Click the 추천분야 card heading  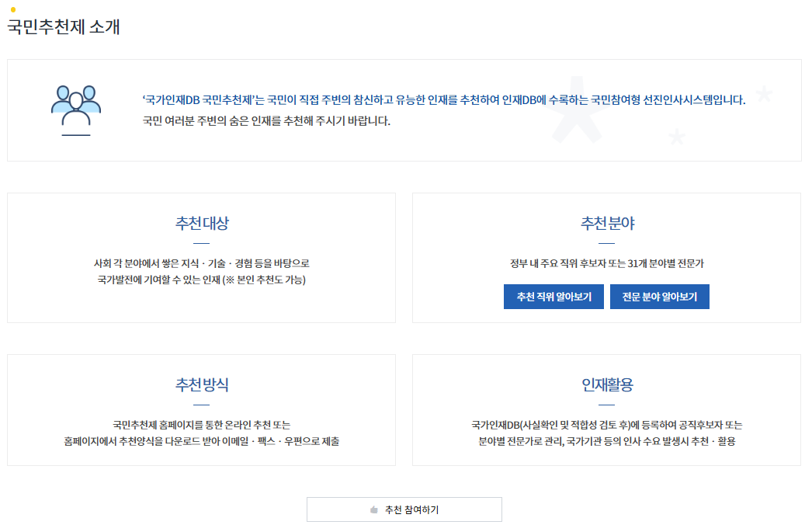(x=608, y=221)
